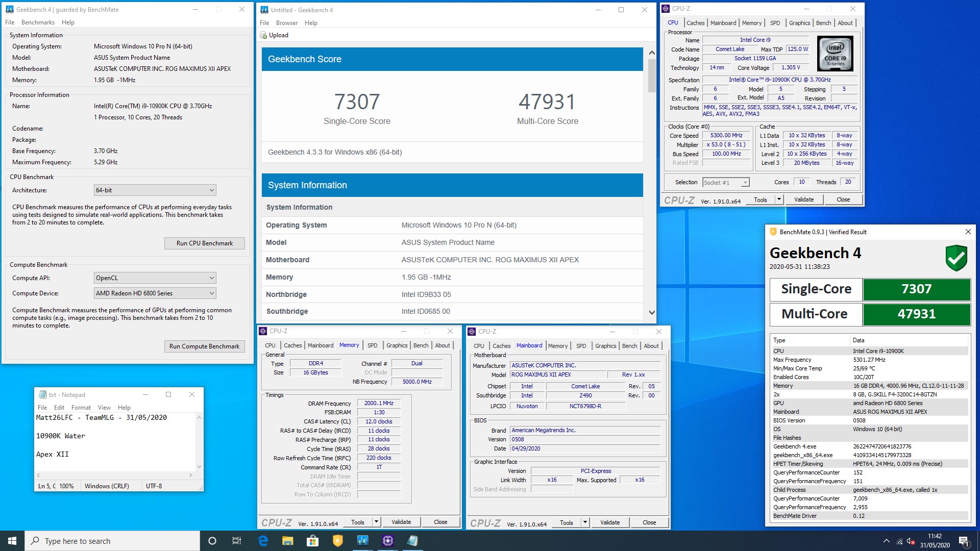Open Graphics tab in CPU-Z Mainboard window
This screenshot has height=551, width=980.
tap(606, 346)
